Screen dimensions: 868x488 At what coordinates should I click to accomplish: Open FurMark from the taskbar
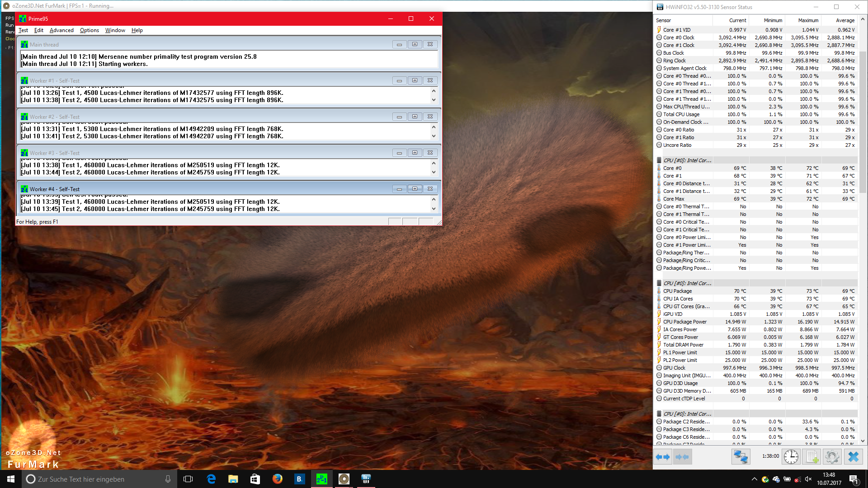point(344,479)
